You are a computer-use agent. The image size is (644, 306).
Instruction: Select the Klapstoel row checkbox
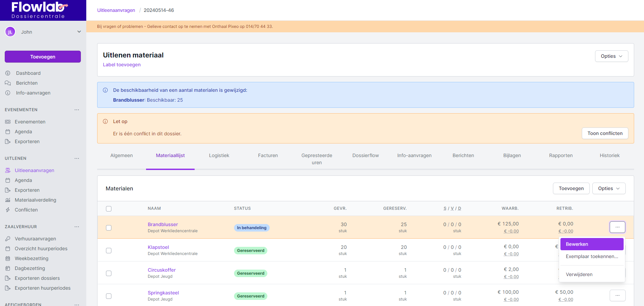pos(109,251)
